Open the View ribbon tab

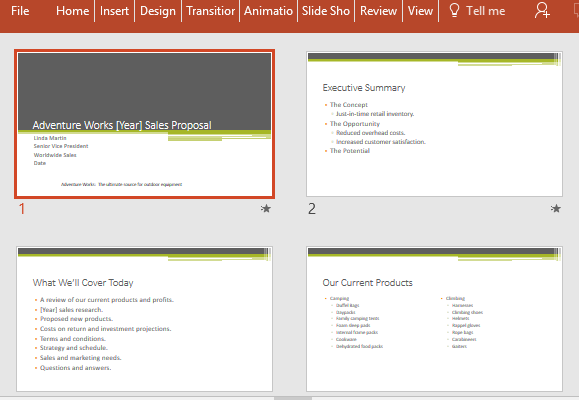pyautogui.click(x=420, y=11)
